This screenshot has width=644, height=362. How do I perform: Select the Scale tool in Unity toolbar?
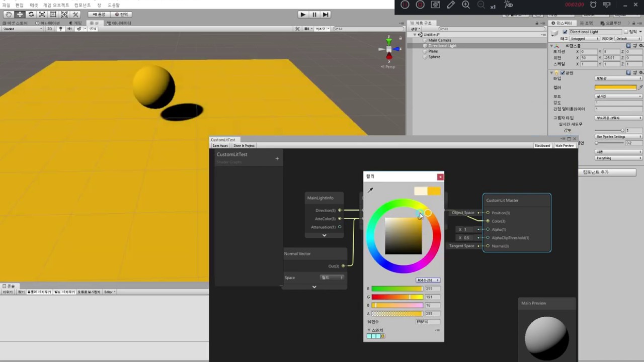(42, 15)
